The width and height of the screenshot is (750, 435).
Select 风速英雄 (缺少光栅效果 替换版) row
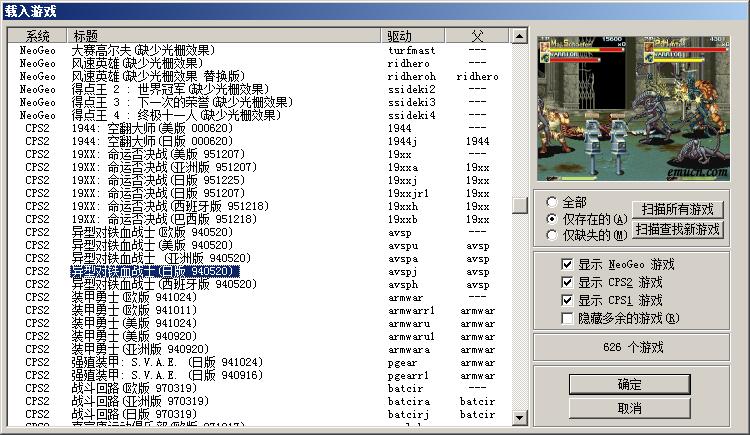258,76
